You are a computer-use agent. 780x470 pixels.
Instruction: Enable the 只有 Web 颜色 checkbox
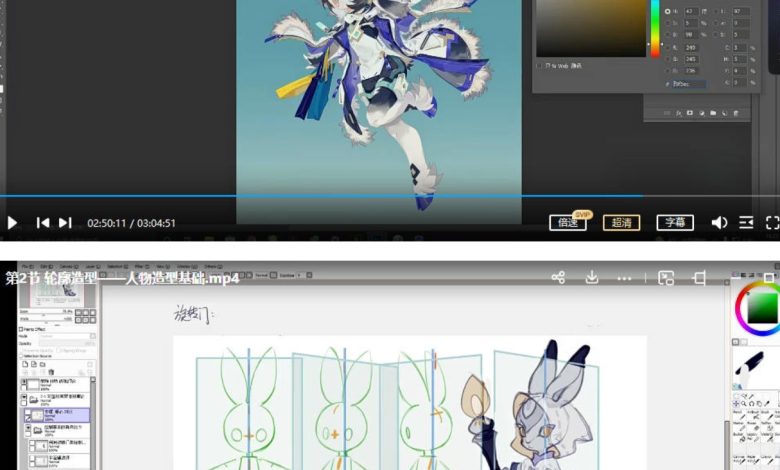(539, 66)
